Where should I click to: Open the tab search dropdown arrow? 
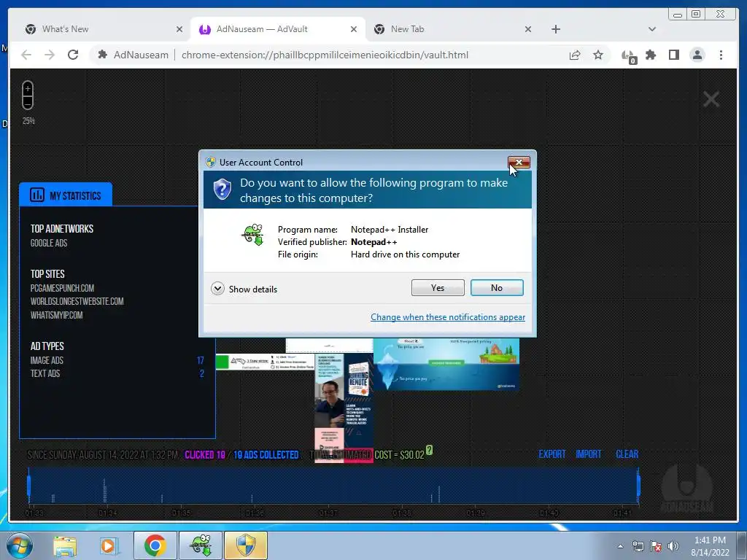tap(652, 29)
